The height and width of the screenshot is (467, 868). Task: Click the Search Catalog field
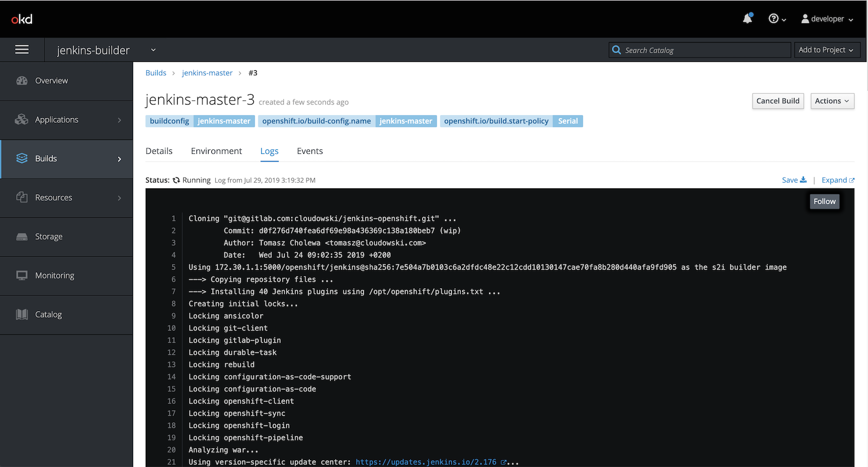(700, 50)
